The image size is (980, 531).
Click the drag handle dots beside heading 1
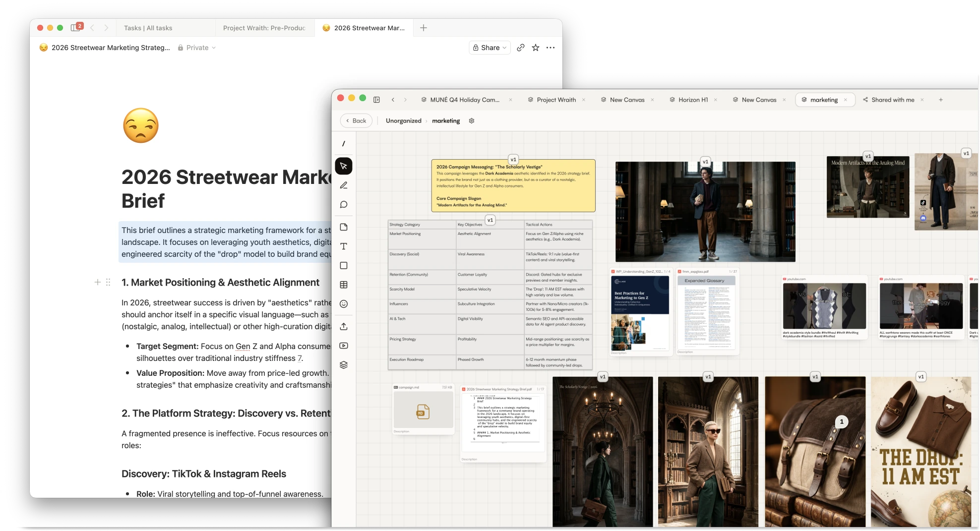(x=108, y=282)
